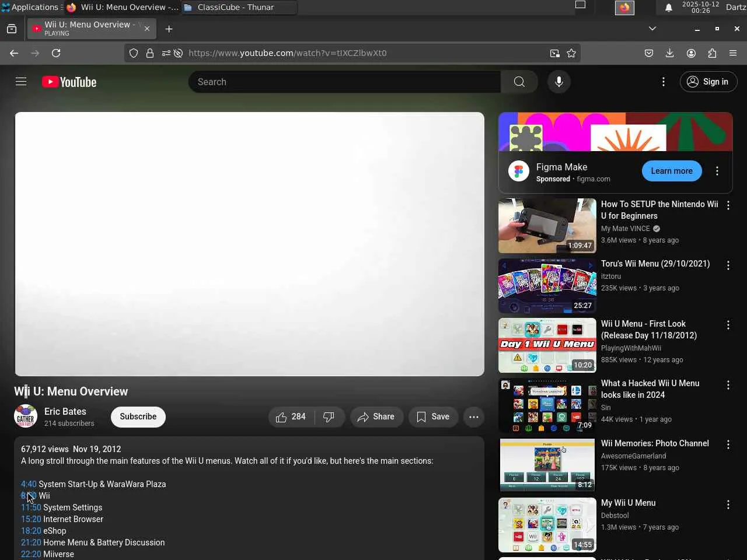Jump to 4:40 System Start-Up timestamp
Image resolution: width=747 pixels, height=560 pixels.
coord(29,484)
